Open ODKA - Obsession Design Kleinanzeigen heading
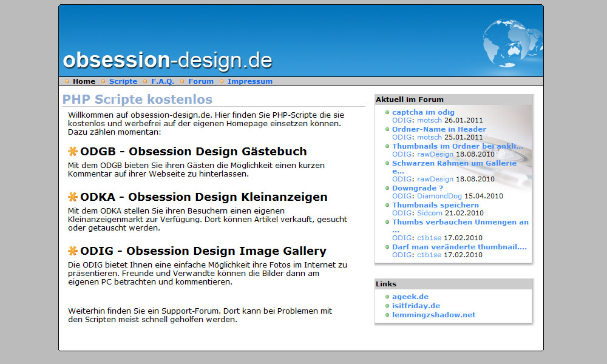This screenshot has width=607, height=364. [x=203, y=197]
